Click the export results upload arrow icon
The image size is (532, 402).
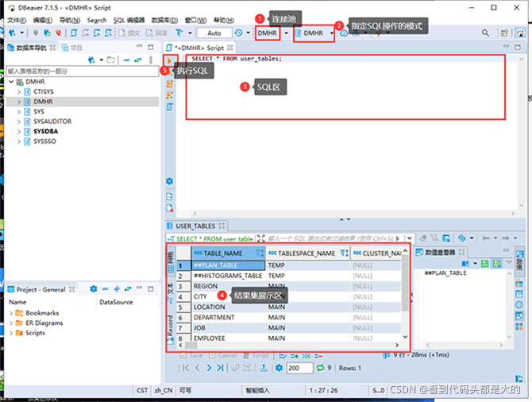click(264, 368)
